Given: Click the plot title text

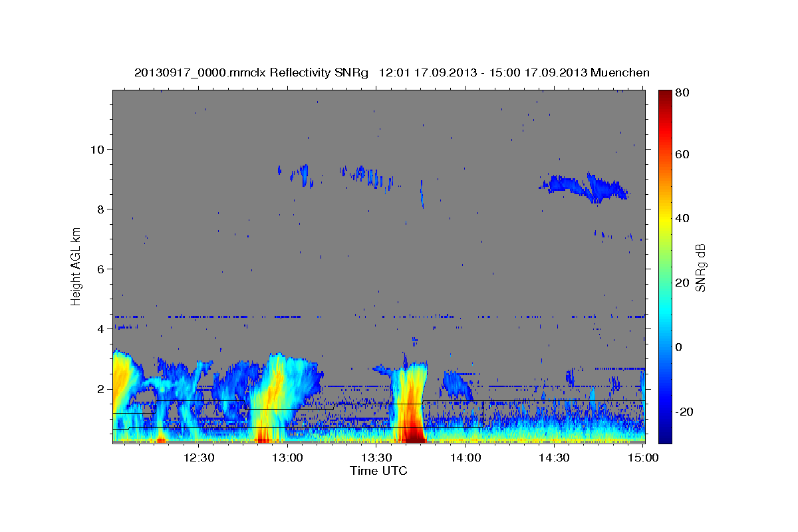Looking at the screenshot, I should pos(392,72).
